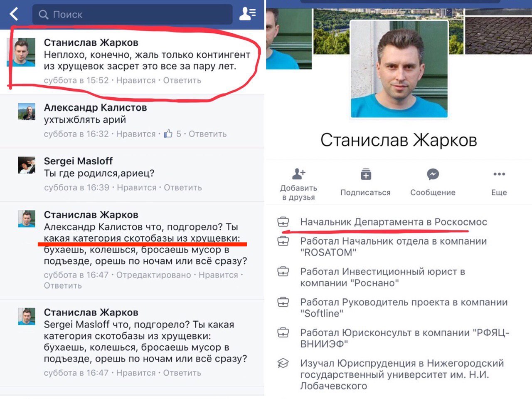Click the Поиск search field
This screenshot has width=532, height=399.
(133, 15)
